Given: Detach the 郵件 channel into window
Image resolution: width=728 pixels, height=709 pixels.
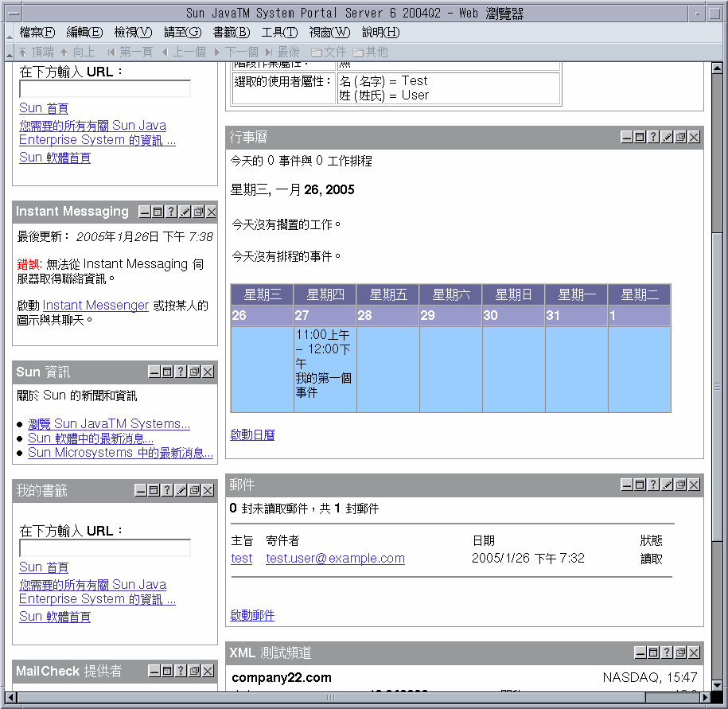Looking at the screenshot, I should (680, 485).
